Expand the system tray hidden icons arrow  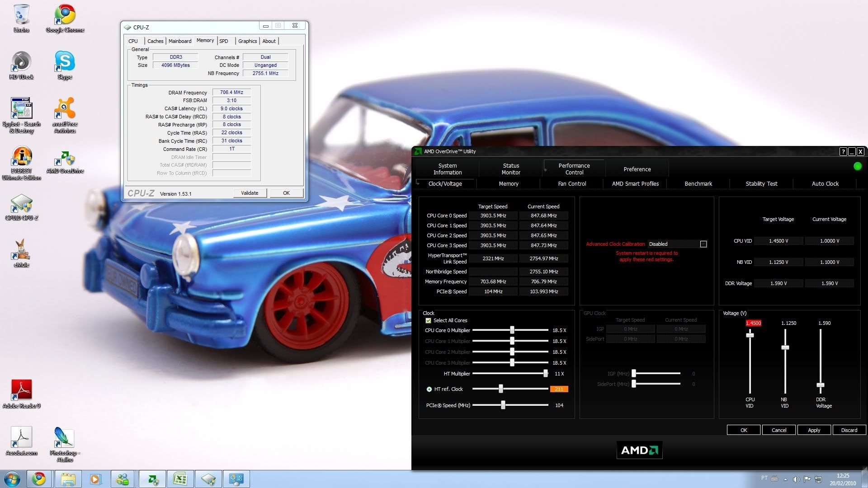point(785,479)
